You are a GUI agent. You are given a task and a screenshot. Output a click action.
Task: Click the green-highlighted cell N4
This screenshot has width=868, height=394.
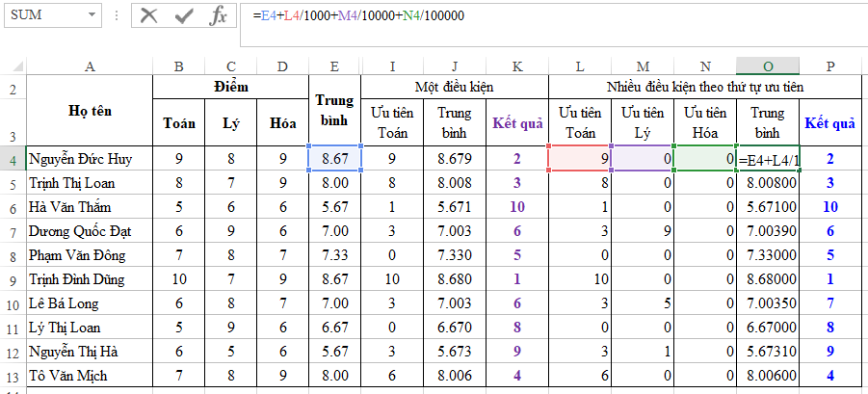tap(704, 158)
